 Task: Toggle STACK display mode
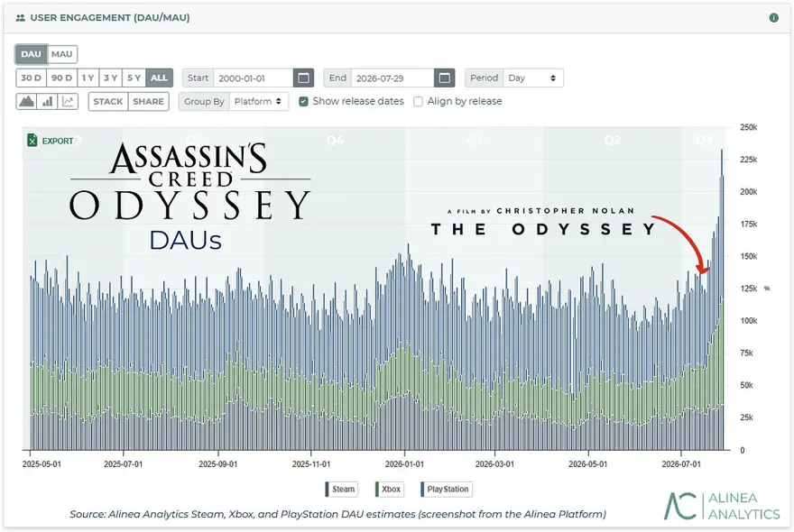(108, 101)
